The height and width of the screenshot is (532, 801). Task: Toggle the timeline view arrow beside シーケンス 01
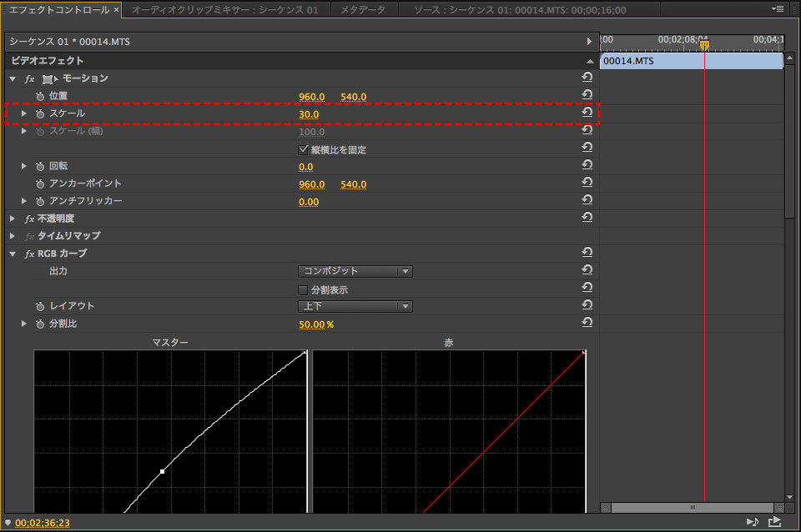(589, 42)
